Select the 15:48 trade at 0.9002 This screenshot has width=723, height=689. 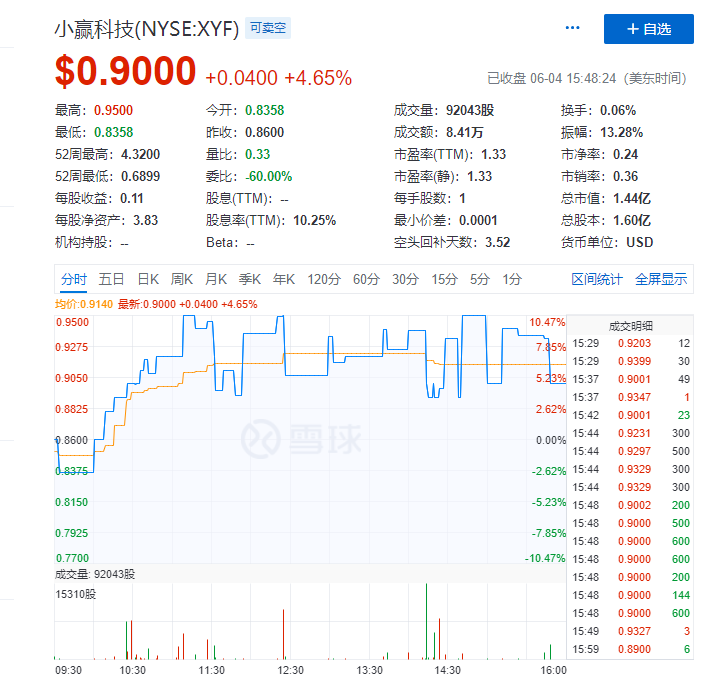(x=630, y=505)
